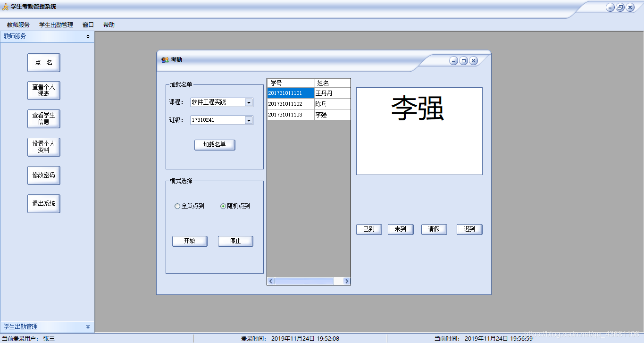Viewport: 644px width, 343px height.
Task: Select the 全员点到 radio option
Action: click(x=189, y=206)
